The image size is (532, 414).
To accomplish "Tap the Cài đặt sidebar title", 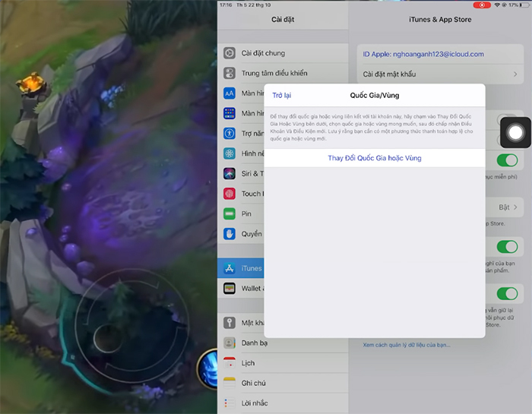I will click(283, 20).
